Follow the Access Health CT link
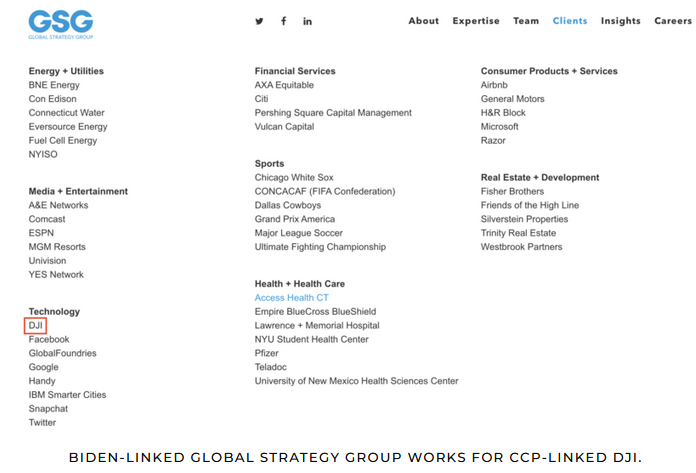This screenshot has width=696, height=473. point(292,298)
